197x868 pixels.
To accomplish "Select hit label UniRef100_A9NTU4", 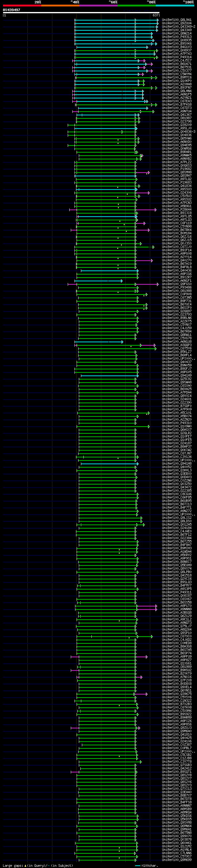I will point(177,111).
